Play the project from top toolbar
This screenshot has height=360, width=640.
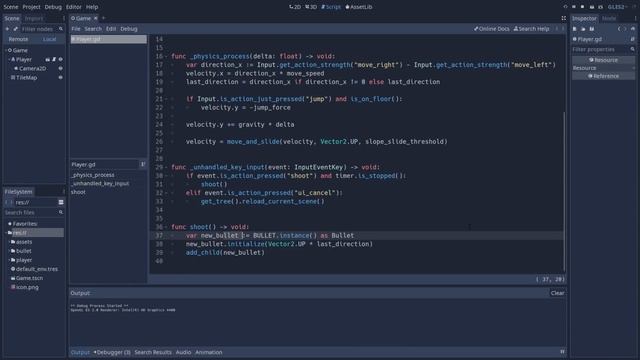565,7
